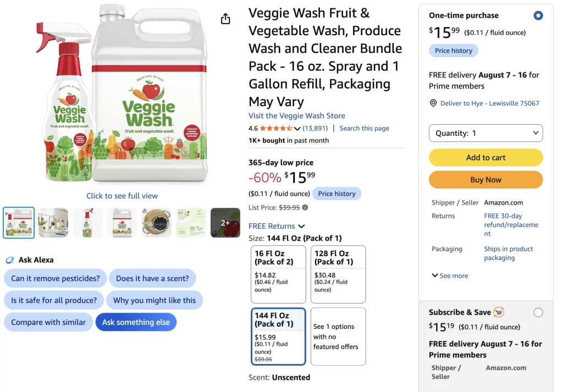Click the list price info icon
Screen dimensions: 563x392
click(x=305, y=207)
